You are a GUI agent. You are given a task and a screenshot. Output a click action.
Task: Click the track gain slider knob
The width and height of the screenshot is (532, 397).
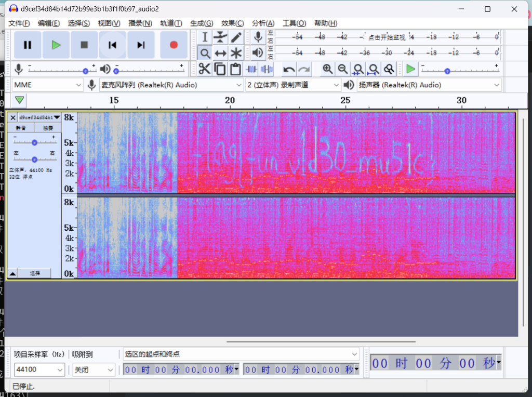34,142
